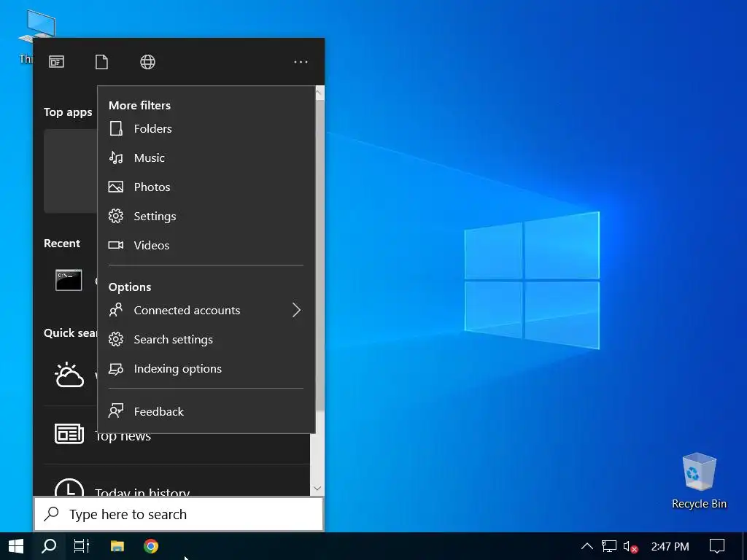Screen dimensions: 747x560
Task: Click the 2:47 PM clock
Action: click(x=670, y=547)
